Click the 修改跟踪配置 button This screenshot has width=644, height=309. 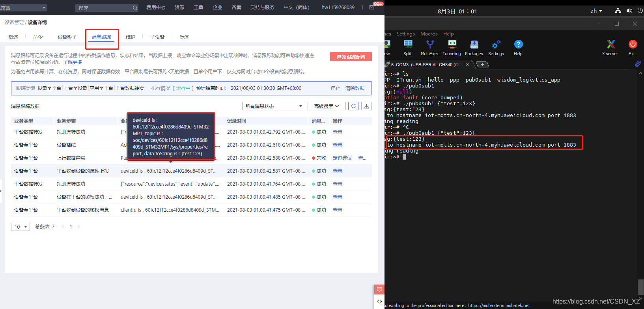pos(351,57)
